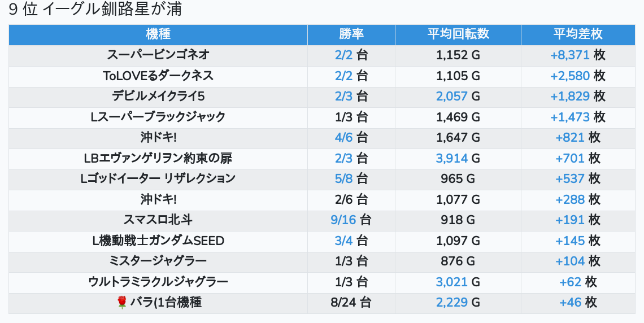
Task: Click the rose icon in the バラ row
Action: point(122,303)
